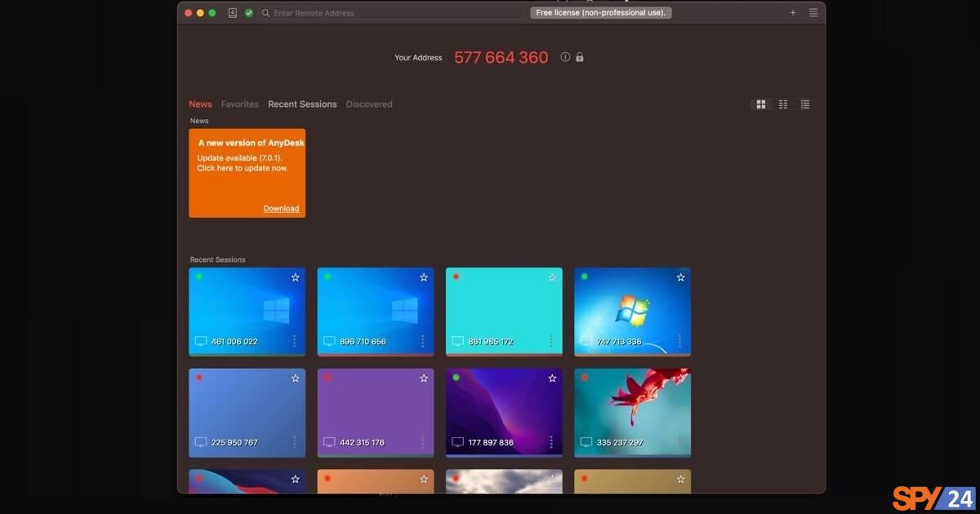This screenshot has width=980, height=514.
Task: Switch to compact list view of sessions
Action: coord(804,104)
